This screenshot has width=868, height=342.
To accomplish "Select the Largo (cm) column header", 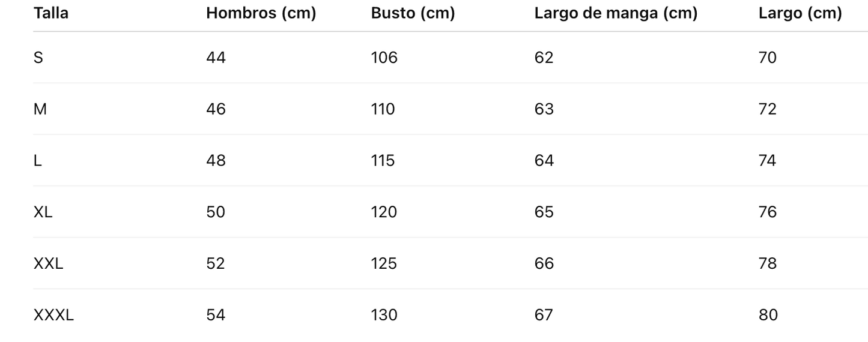I will [x=800, y=13].
